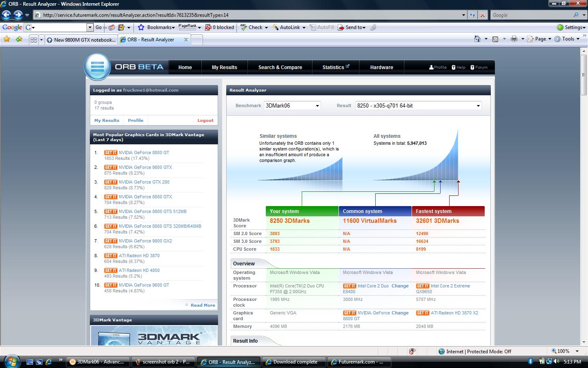Open the Benchmark 3DMark06 dropdown
Screen dimensions: 588x368
[x=292, y=105]
